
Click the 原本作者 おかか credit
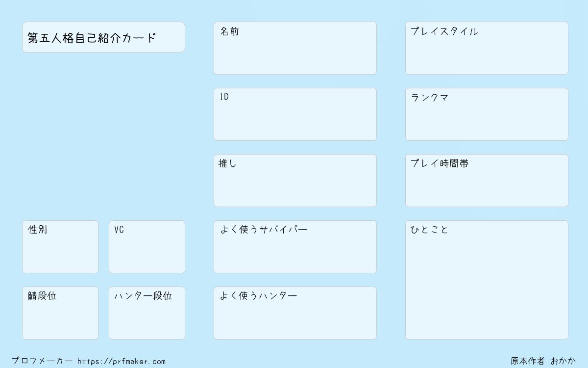[x=543, y=361]
